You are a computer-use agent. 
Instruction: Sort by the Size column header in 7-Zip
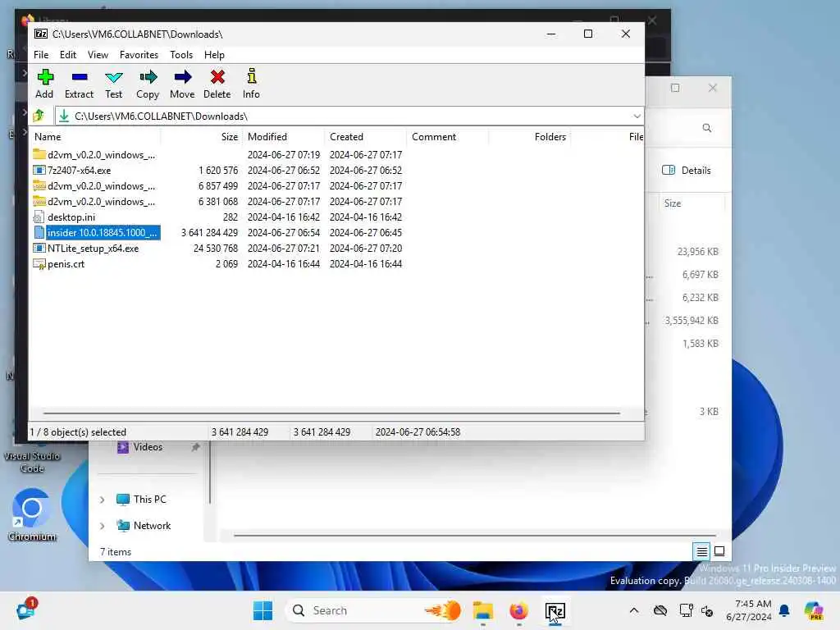201,137
